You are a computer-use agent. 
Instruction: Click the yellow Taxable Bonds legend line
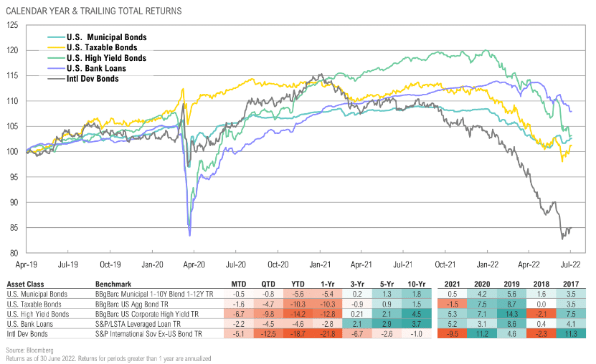coord(57,48)
